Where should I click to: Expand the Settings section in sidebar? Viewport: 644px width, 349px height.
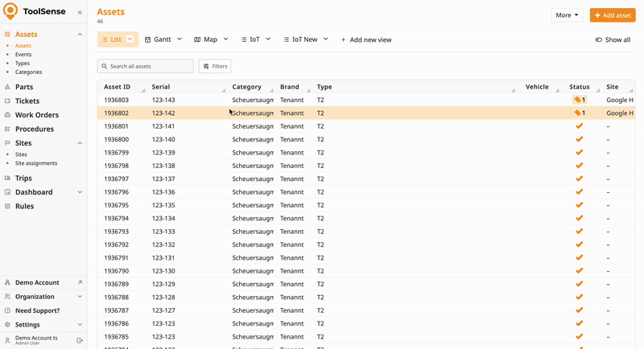click(x=80, y=325)
